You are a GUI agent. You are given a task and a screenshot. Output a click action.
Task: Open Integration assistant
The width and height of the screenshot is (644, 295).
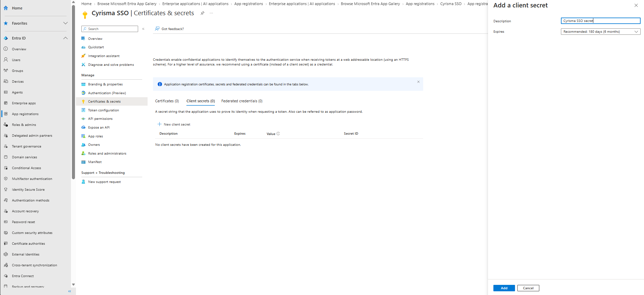pos(104,56)
